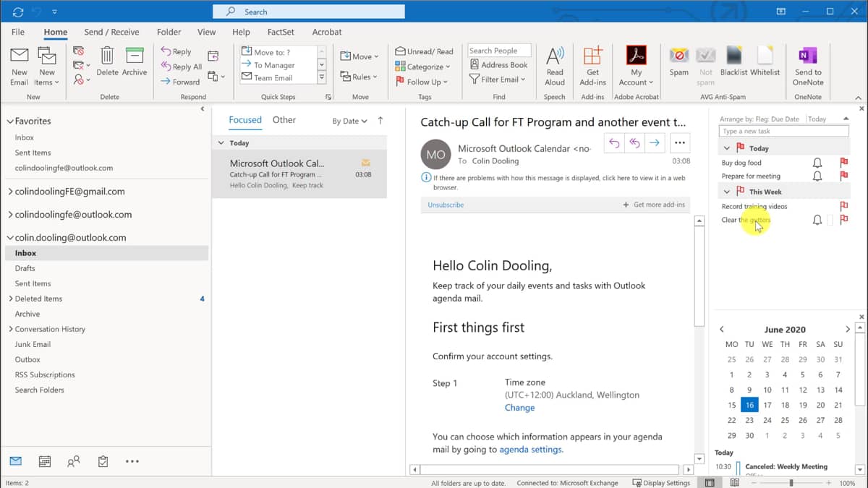Collapse the Favorites group
The image size is (868, 488).
[9, 121]
